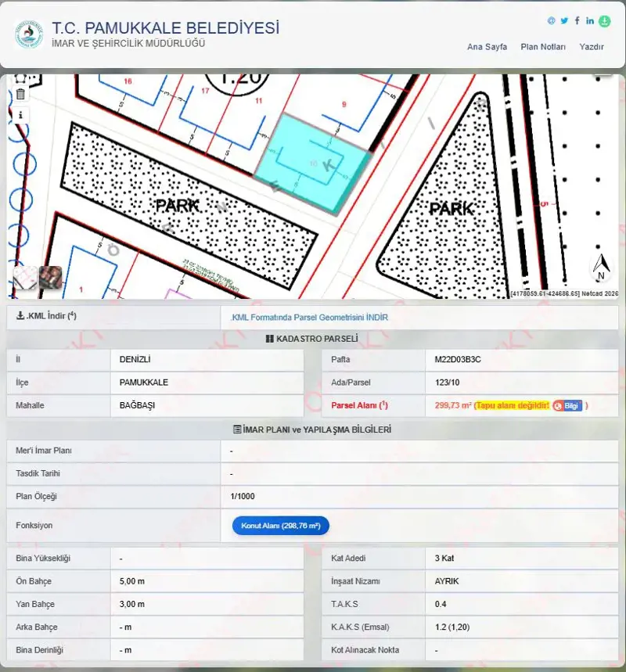Go to Ana Sayfa
Image resolution: width=626 pixels, height=672 pixels.
click(487, 47)
